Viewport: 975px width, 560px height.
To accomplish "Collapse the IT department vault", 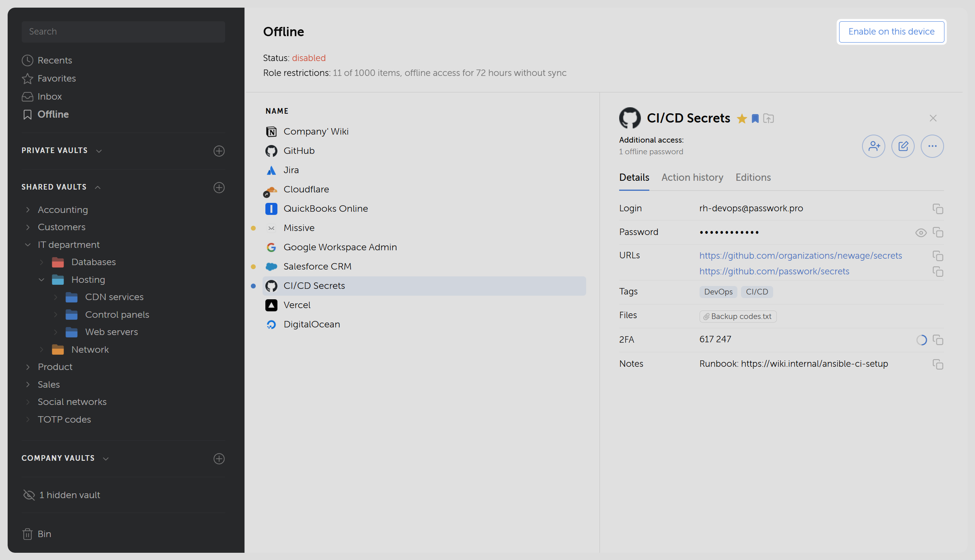I will click(x=28, y=245).
